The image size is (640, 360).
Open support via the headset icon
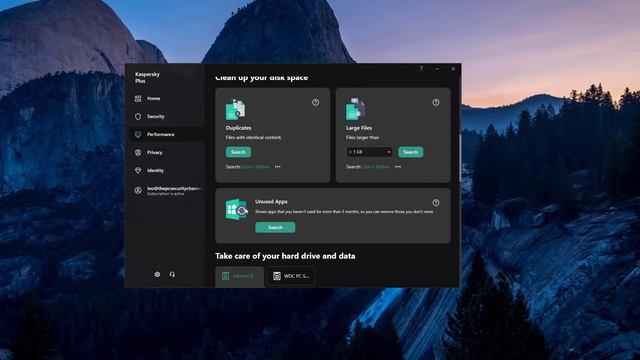click(172, 274)
